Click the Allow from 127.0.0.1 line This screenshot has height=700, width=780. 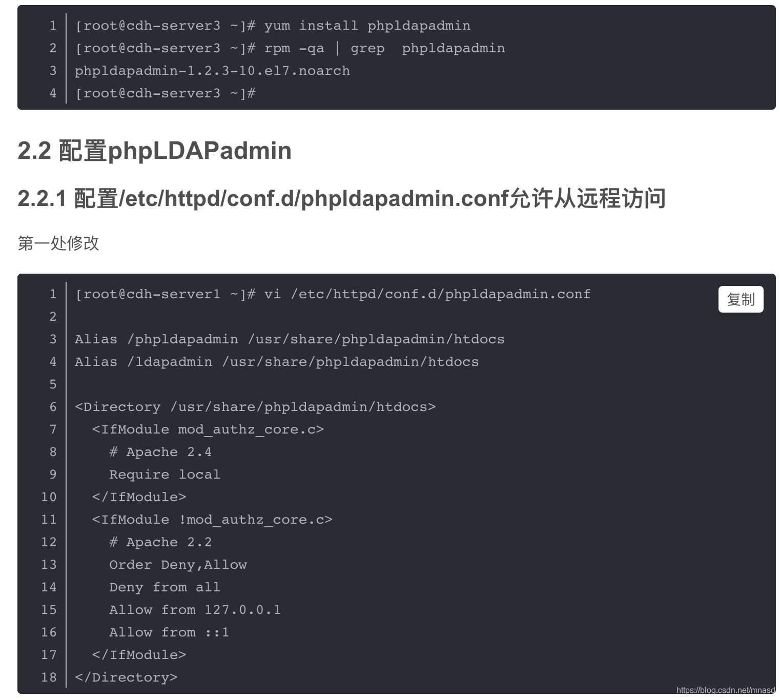tap(195, 610)
